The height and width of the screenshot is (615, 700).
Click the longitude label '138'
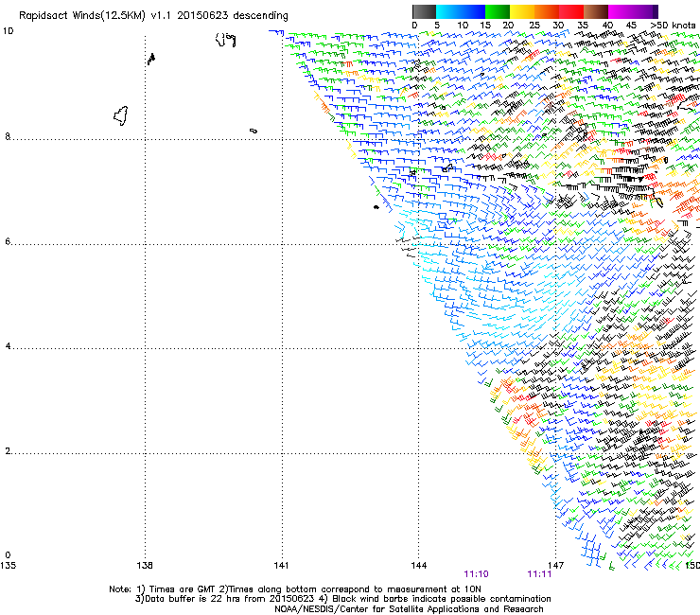pyautogui.click(x=144, y=566)
